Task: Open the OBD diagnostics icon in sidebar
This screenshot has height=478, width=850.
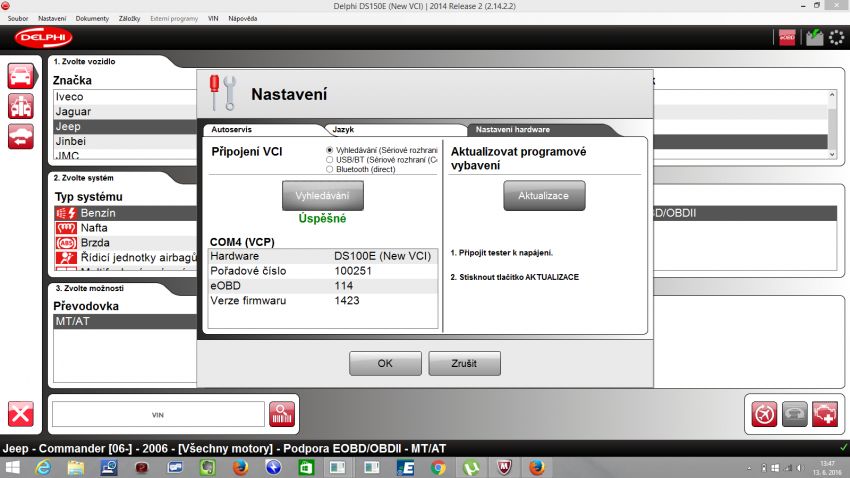Action: point(21,106)
